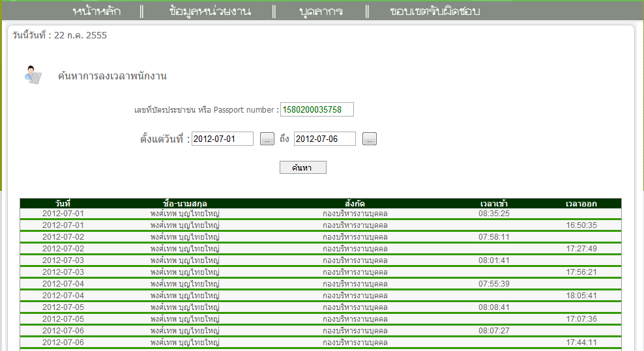Click the ชื่อ-นามสกุล column header
Image resolution: width=644 pixels, height=351 pixels.
tap(185, 204)
